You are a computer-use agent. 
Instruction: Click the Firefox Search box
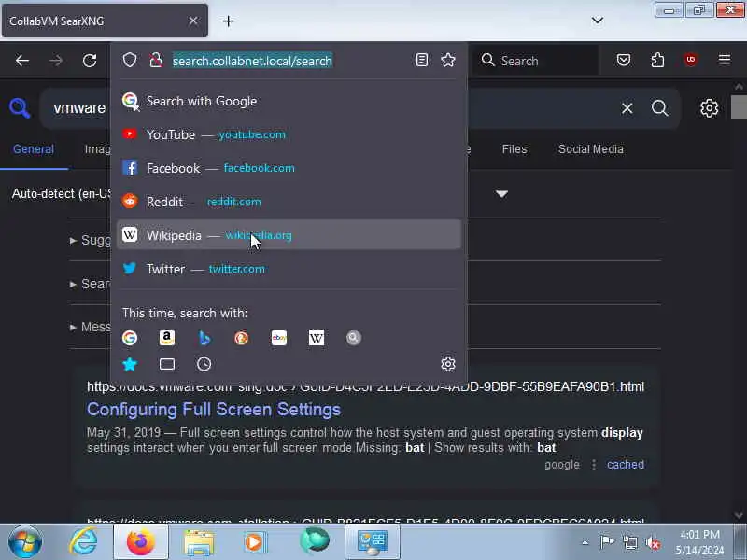536,61
